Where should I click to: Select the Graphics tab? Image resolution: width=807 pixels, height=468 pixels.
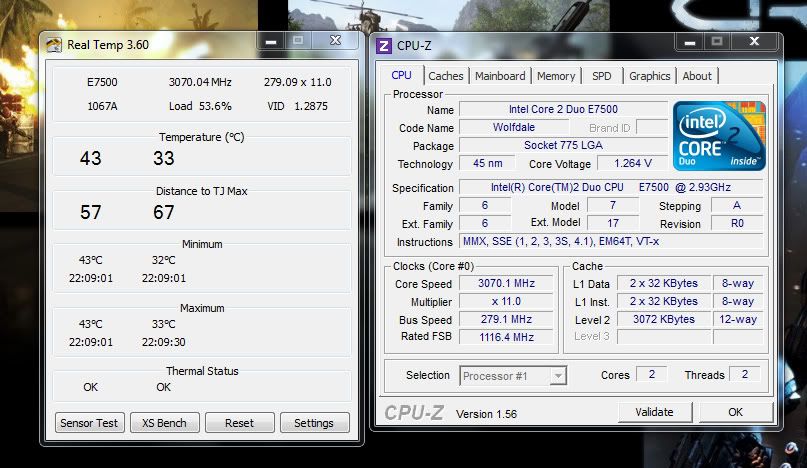click(650, 76)
